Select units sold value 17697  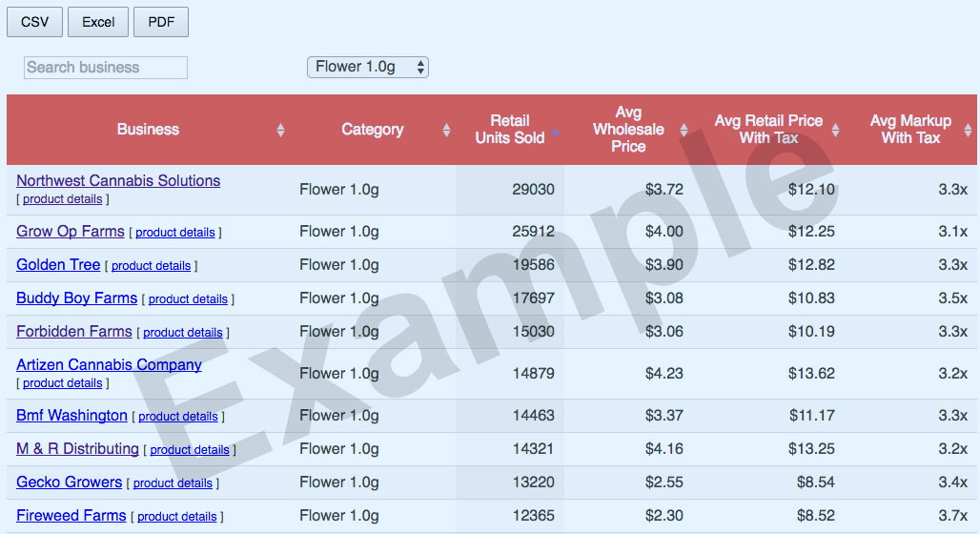pyautogui.click(x=533, y=298)
